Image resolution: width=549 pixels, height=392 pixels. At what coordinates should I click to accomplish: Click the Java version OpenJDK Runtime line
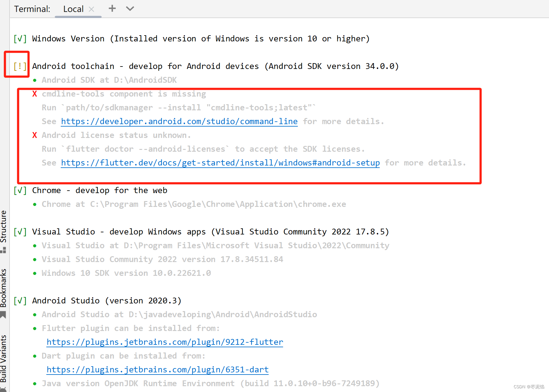pos(211,383)
